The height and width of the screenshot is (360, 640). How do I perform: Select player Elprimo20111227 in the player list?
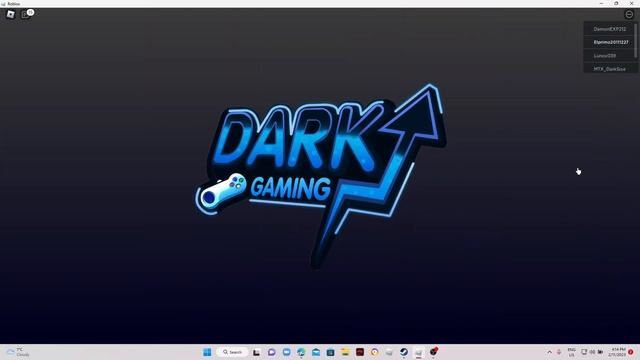click(x=609, y=42)
